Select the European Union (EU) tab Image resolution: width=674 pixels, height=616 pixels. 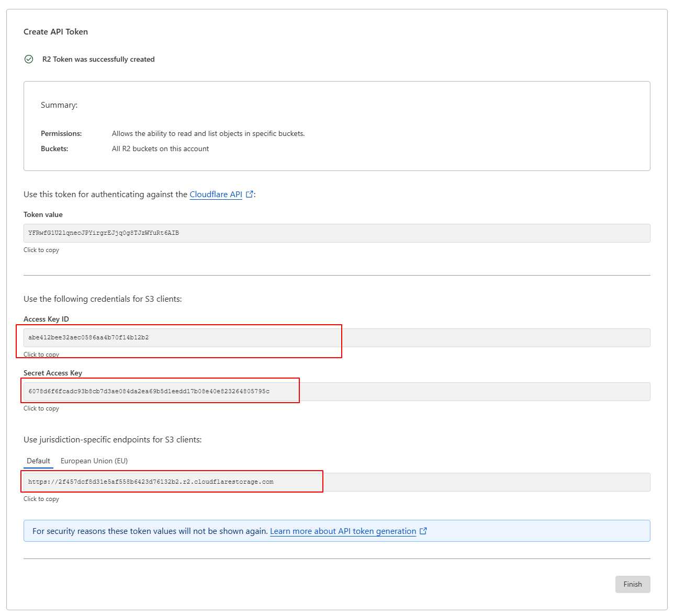point(94,461)
